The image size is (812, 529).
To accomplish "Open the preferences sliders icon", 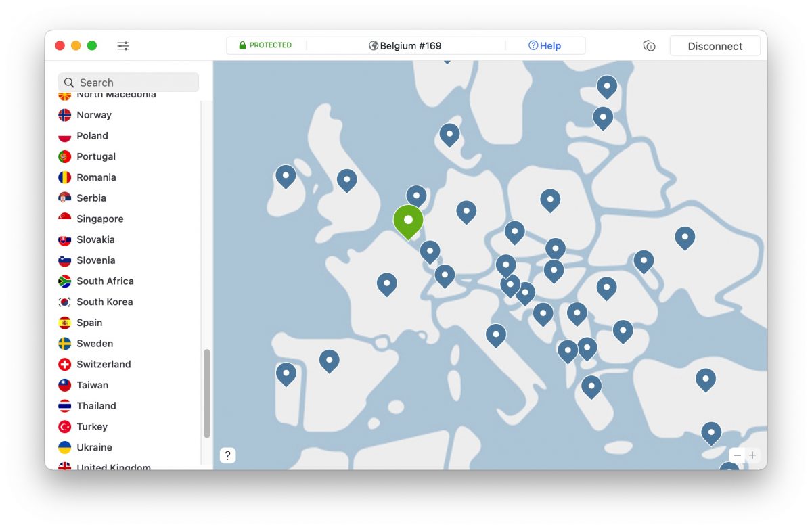I will 122,46.
